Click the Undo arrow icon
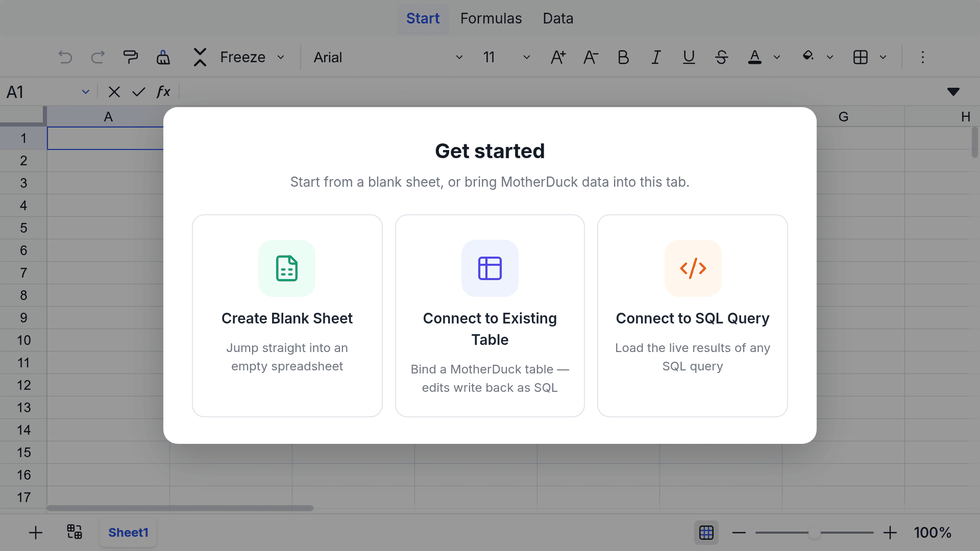This screenshot has width=980, height=551. click(65, 57)
